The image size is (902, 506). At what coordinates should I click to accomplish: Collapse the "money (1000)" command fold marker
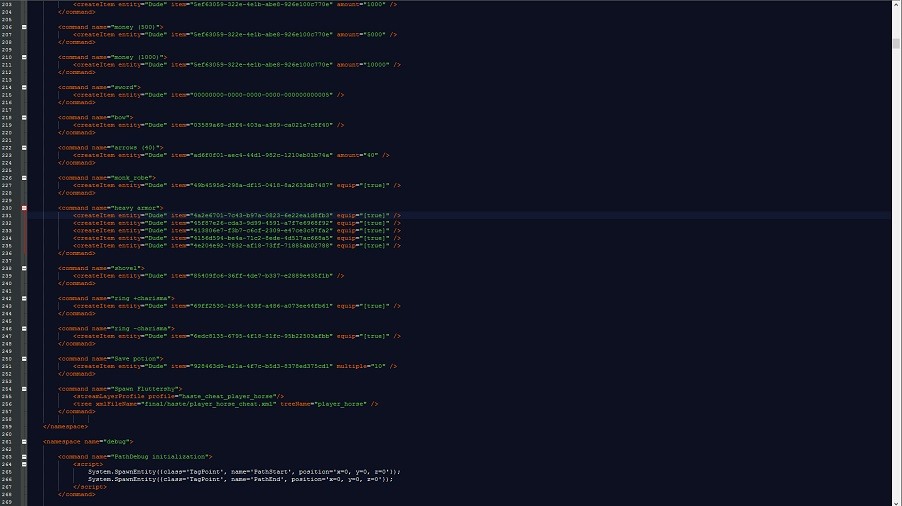tap(24, 57)
